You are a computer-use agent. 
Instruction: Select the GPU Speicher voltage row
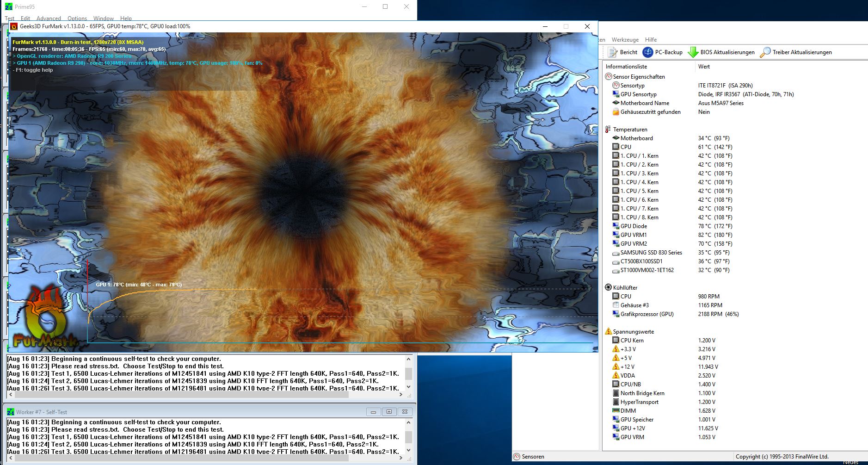click(735, 420)
